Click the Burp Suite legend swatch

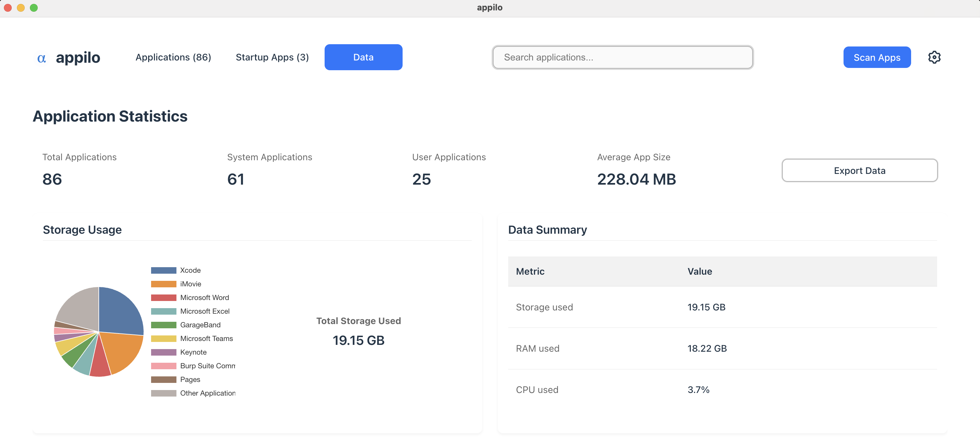click(163, 366)
